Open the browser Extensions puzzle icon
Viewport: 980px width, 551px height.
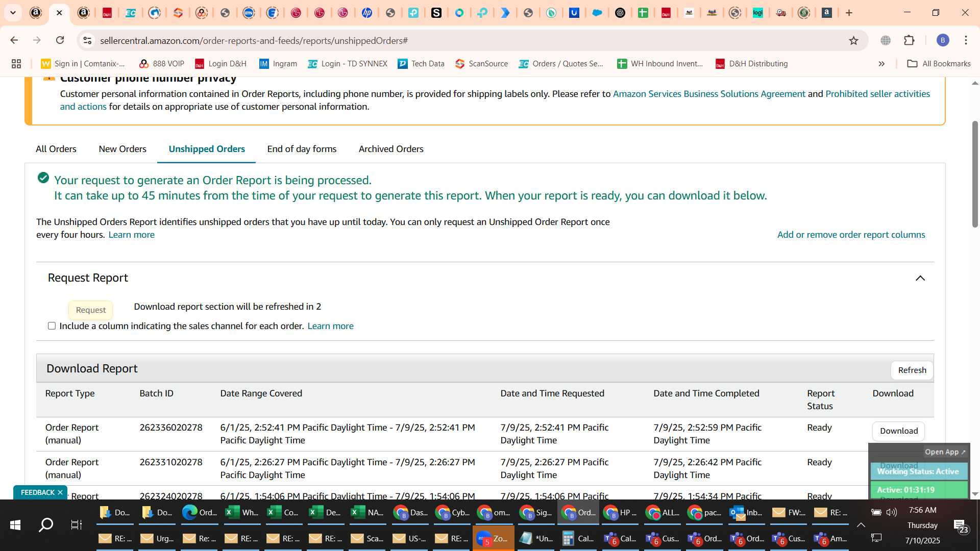pos(909,40)
